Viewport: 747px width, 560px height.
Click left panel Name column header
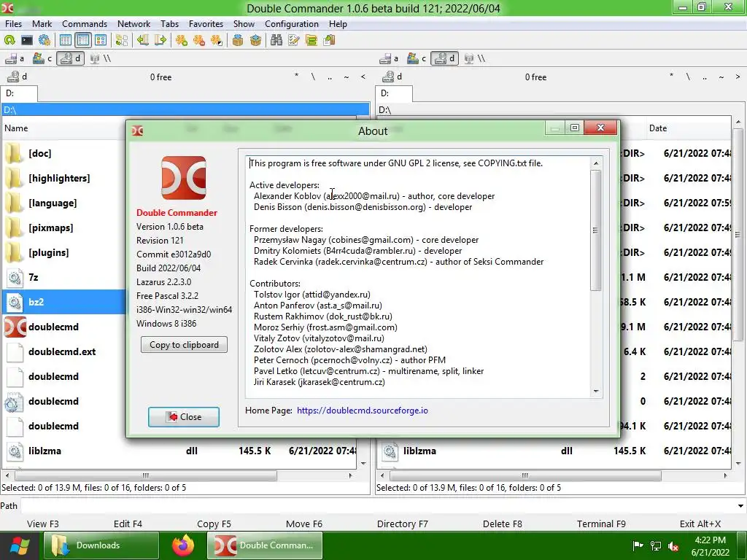tap(64, 128)
